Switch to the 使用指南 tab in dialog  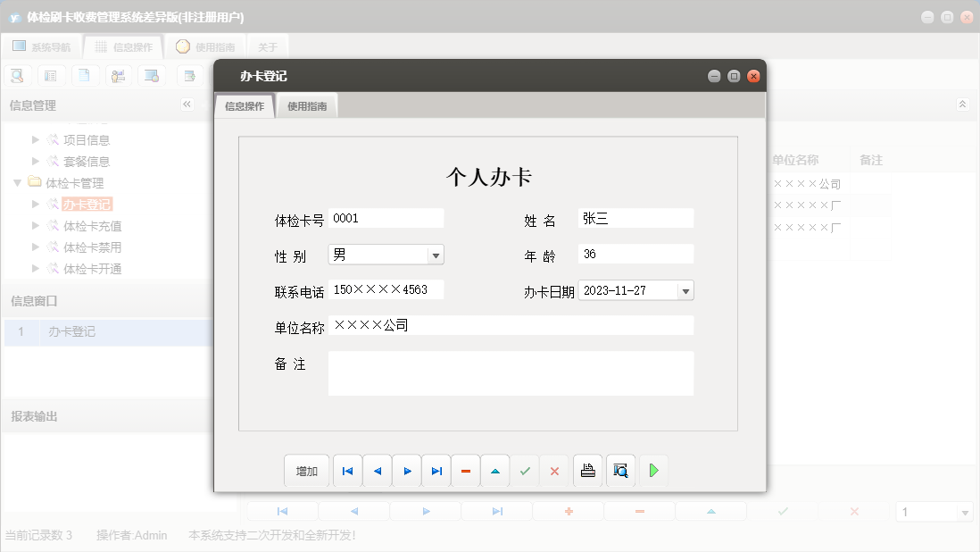tap(307, 105)
